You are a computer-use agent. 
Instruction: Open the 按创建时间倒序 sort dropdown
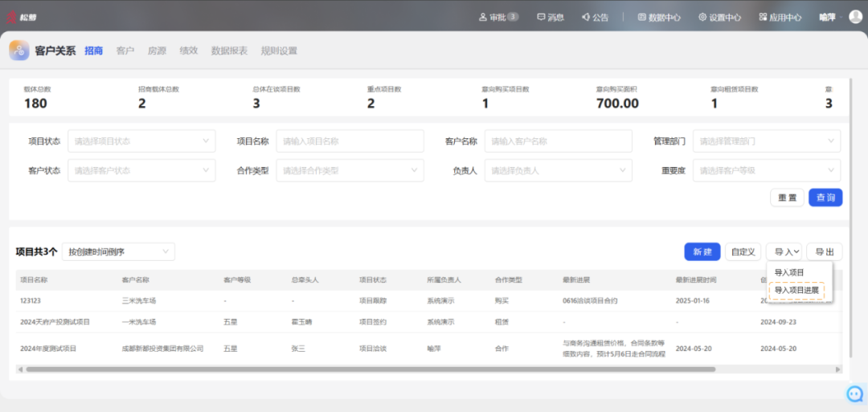118,252
